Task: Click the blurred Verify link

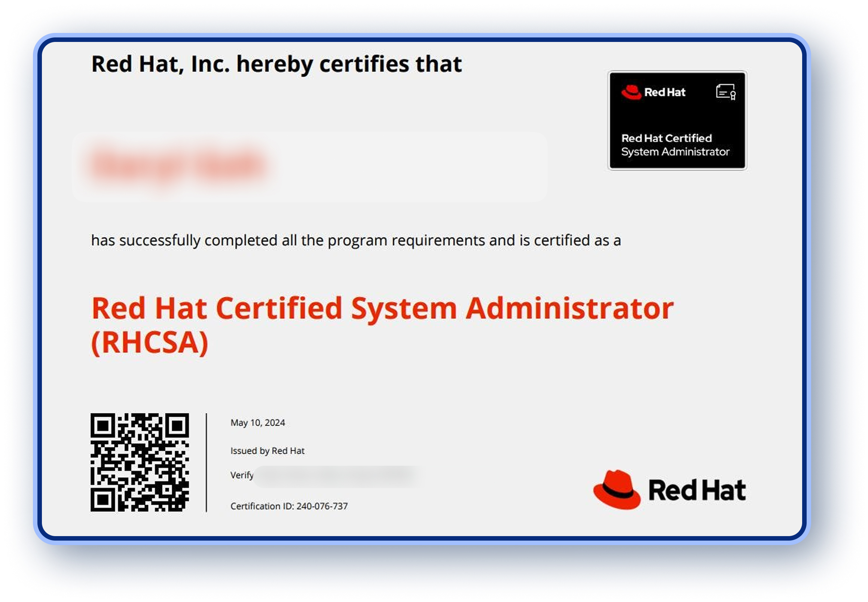Action: [337, 476]
